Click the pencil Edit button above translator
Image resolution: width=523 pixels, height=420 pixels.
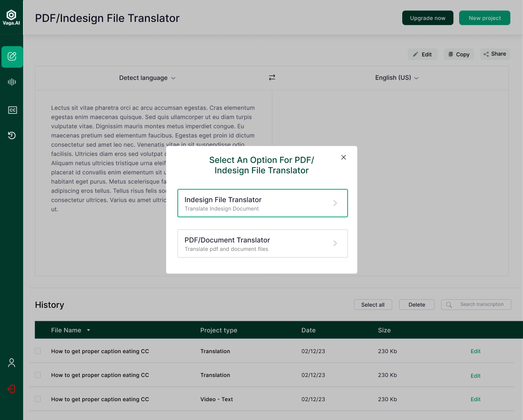422,54
